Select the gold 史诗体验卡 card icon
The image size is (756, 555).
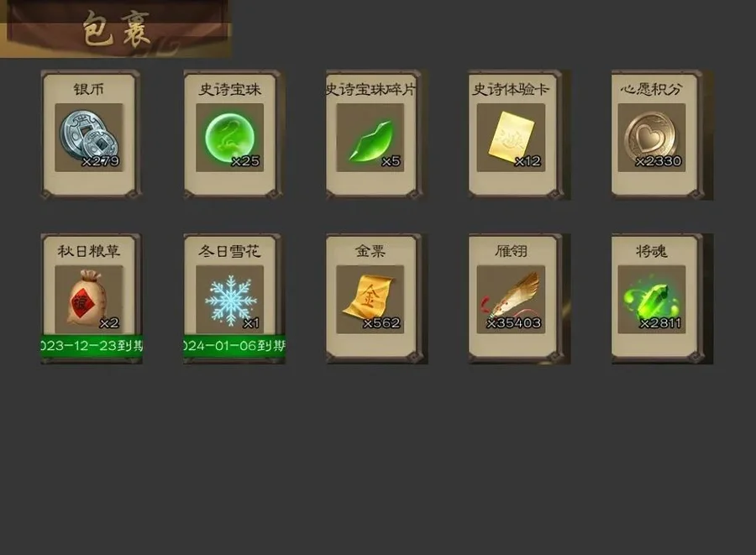[511, 138]
